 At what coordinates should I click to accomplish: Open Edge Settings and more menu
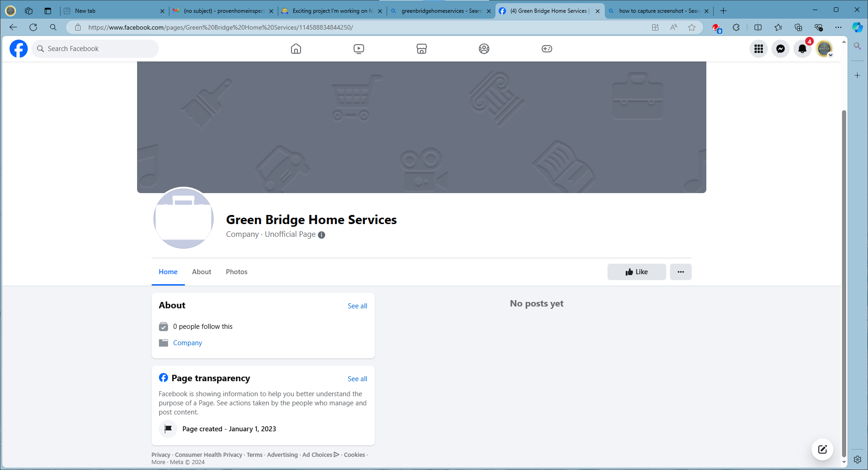click(838, 27)
